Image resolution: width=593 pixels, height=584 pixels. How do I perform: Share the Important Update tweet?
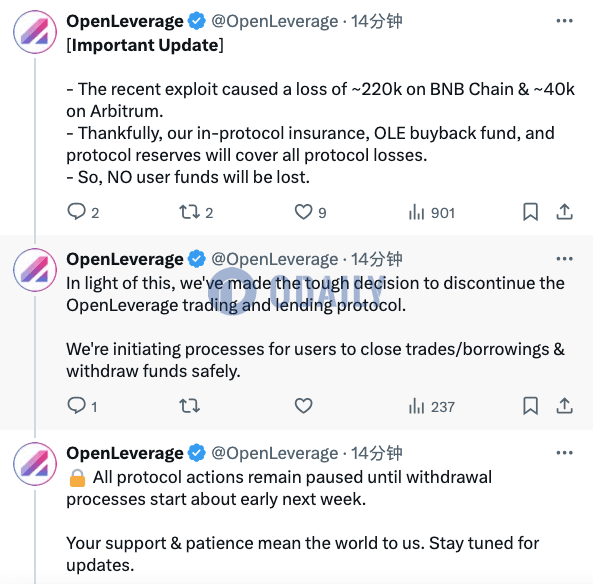564,212
